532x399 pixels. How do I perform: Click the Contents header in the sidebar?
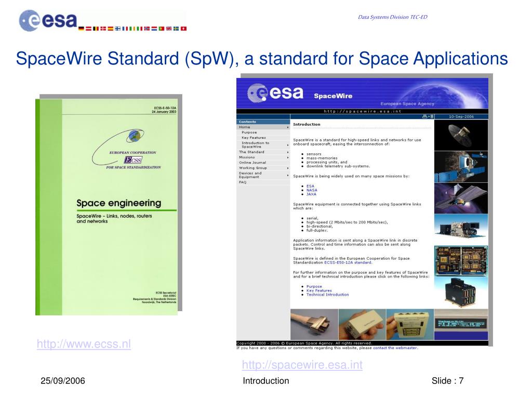[263, 122]
